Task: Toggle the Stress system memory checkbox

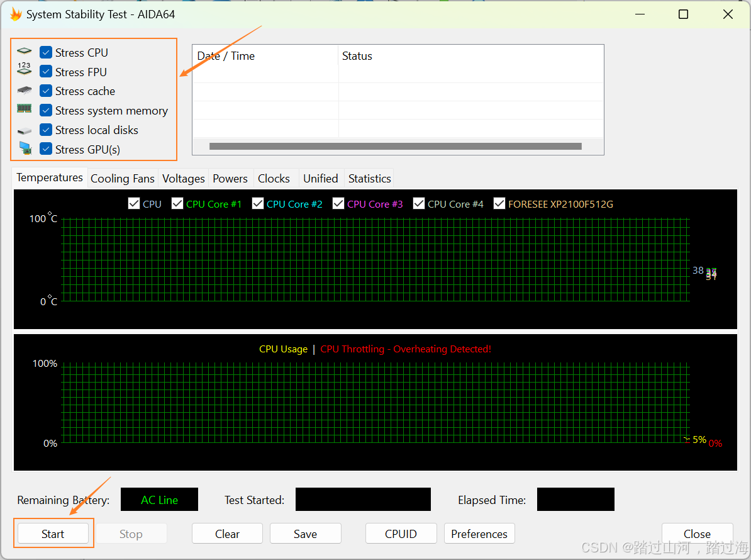Action: coord(46,110)
